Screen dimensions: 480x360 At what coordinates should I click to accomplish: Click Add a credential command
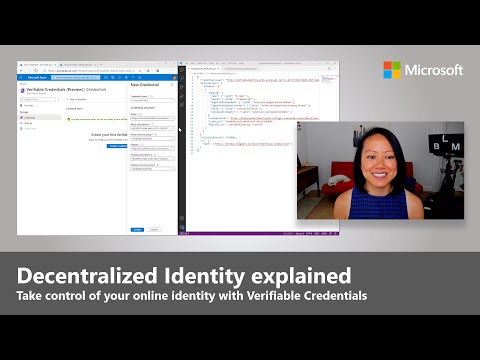(x=76, y=99)
